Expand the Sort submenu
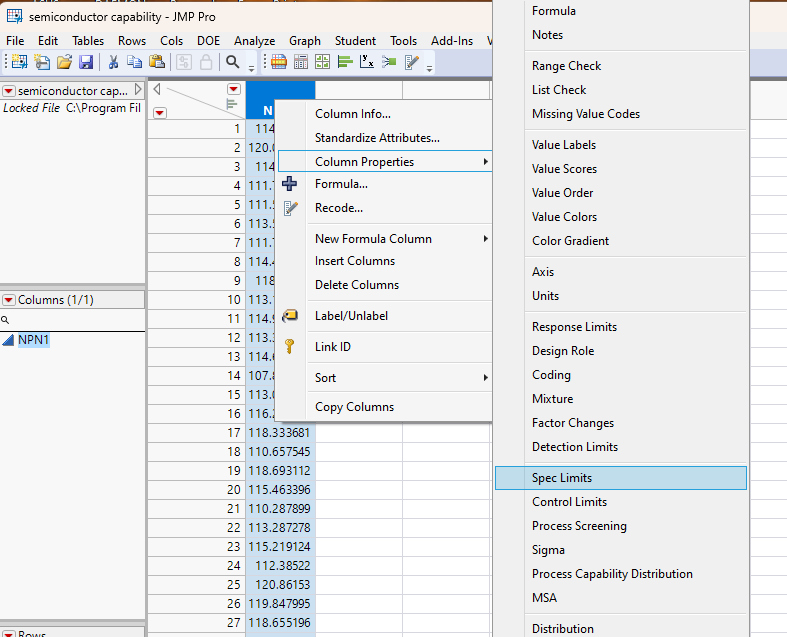The height and width of the screenshot is (637, 787). pyautogui.click(x=399, y=377)
